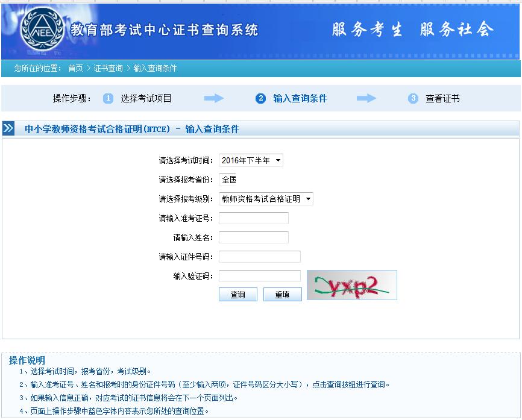
Task: Select the 证件号码 input field
Action: pos(259,257)
